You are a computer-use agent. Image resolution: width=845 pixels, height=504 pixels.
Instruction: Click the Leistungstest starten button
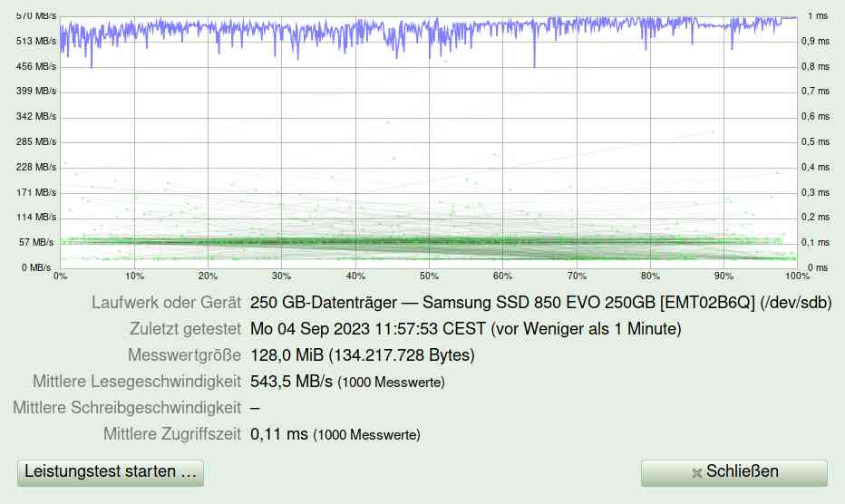pyautogui.click(x=111, y=473)
